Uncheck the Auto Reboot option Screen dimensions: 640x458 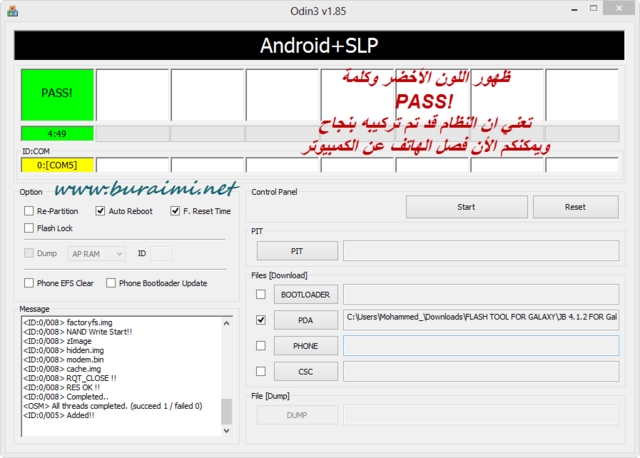pos(101,211)
